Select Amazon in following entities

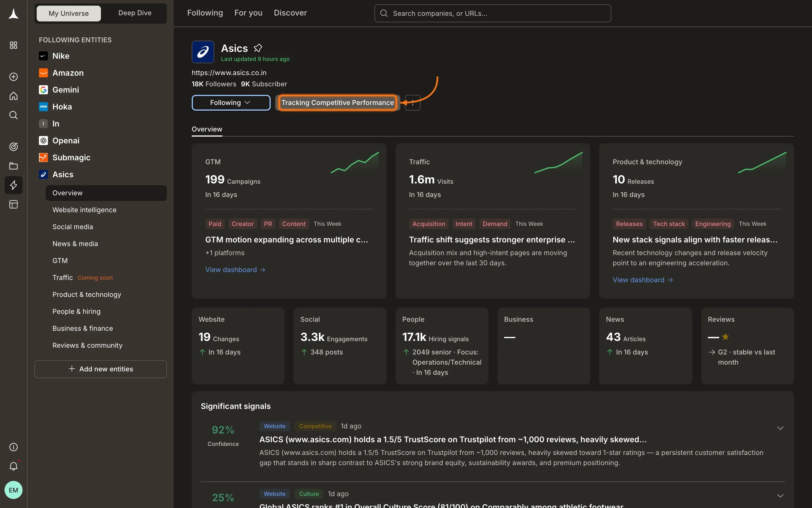[x=68, y=73]
